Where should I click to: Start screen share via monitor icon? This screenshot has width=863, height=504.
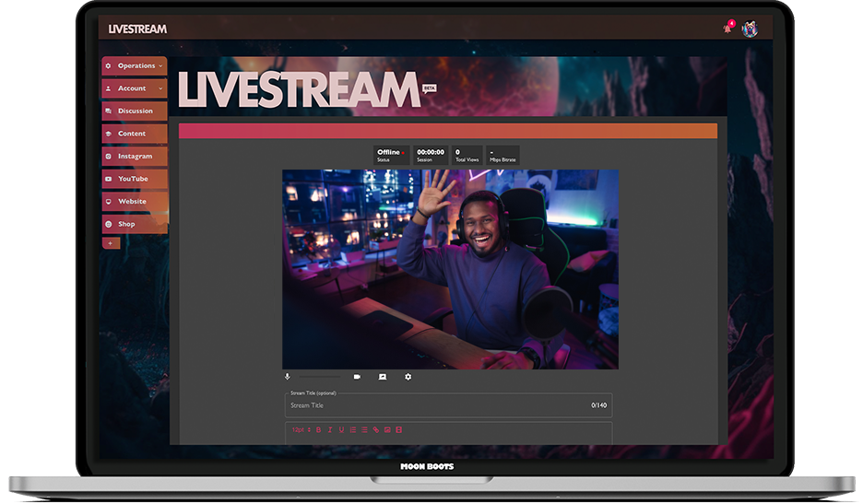(x=383, y=377)
